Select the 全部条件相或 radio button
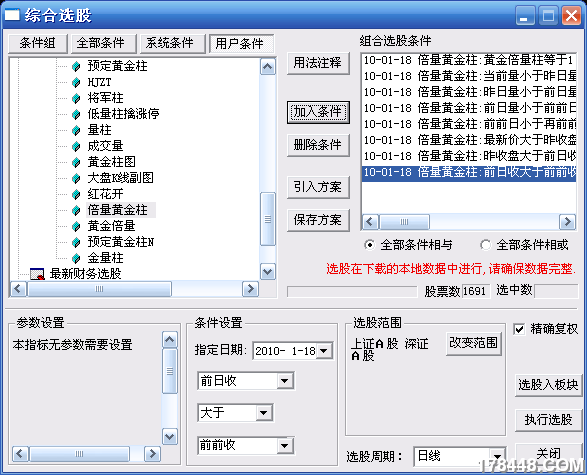Screen dimensions: 587x475 click(x=486, y=245)
